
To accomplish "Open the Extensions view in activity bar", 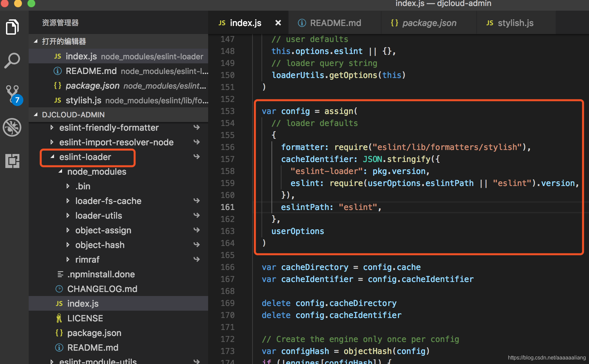I will click(12, 161).
